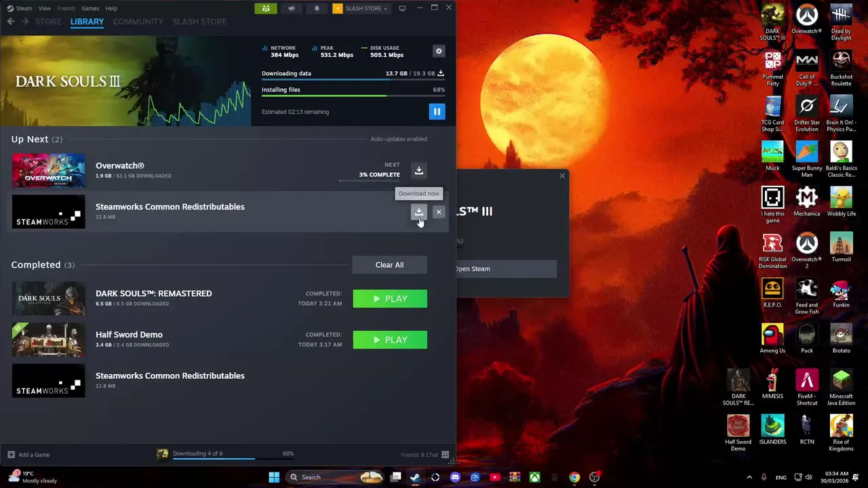Open Discord from the taskbar
This screenshot has height=488, width=868.
click(x=455, y=477)
